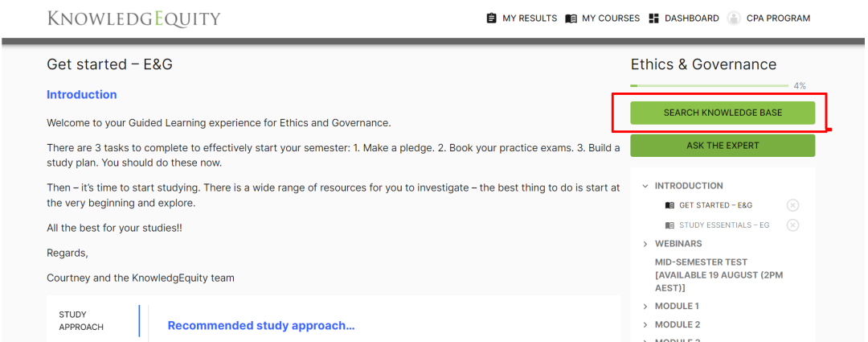Toggle completion circle for Get Started – E&G

[x=792, y=205]
